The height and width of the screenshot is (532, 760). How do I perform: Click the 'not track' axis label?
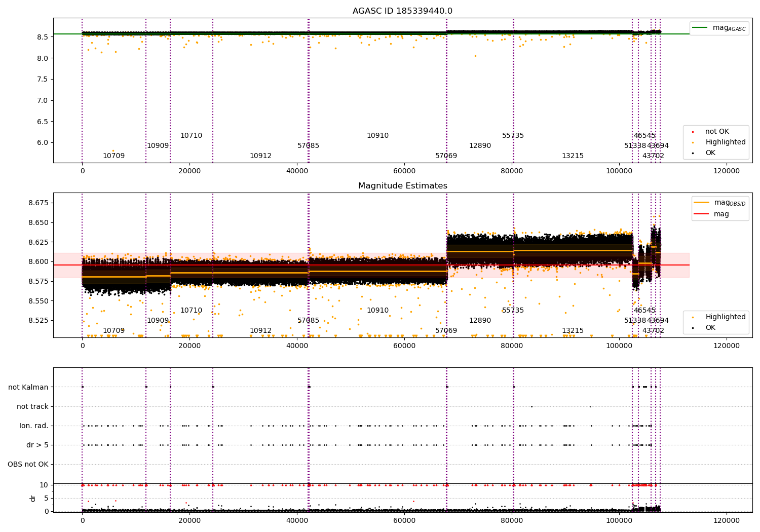point(32,407)
